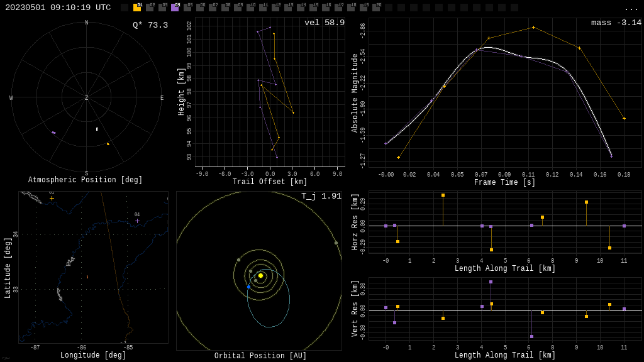Viewport: 644px width, 362px height.
Task: Toggle the station 20 box
Action: point(376,8)
